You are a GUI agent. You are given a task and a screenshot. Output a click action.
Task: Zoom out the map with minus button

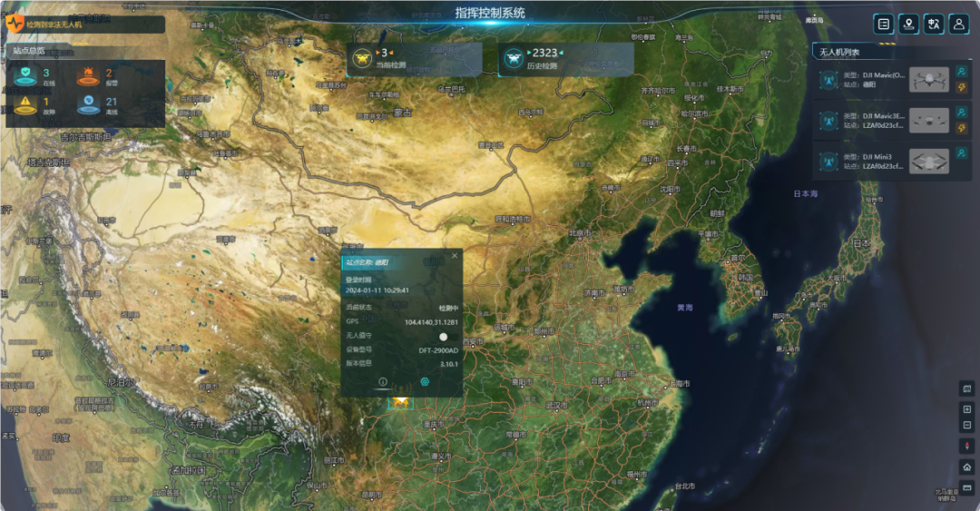pos(966,425)
